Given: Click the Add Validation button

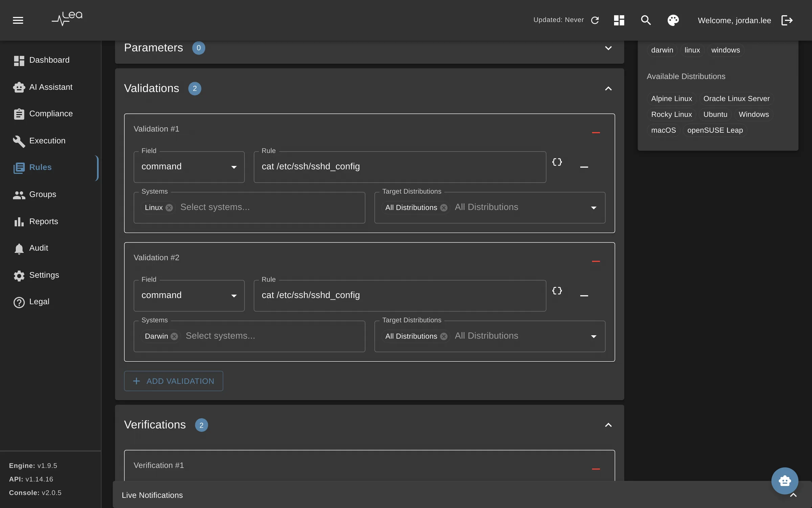Looking at the screenshot, I should [173, 381].
